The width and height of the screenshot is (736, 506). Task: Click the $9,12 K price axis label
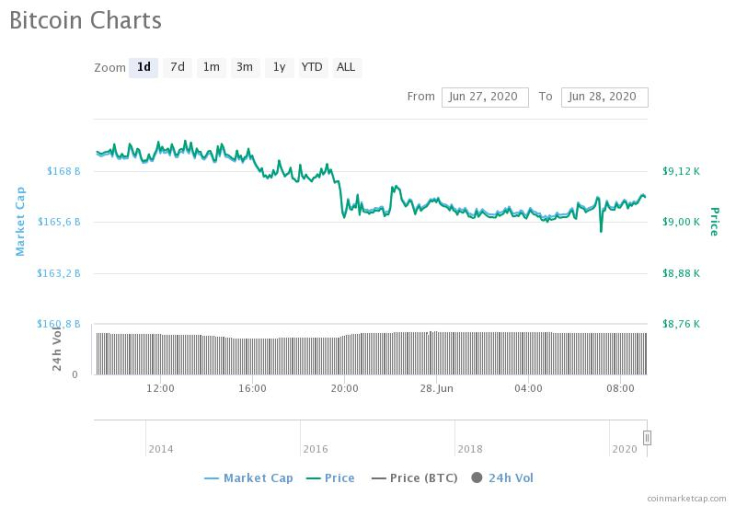[681, 171]
